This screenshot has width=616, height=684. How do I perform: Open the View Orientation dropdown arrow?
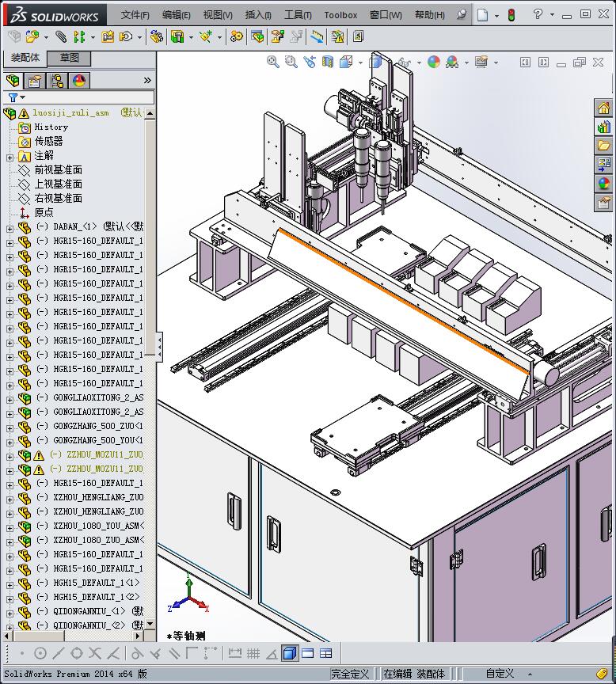click(360, 63)
